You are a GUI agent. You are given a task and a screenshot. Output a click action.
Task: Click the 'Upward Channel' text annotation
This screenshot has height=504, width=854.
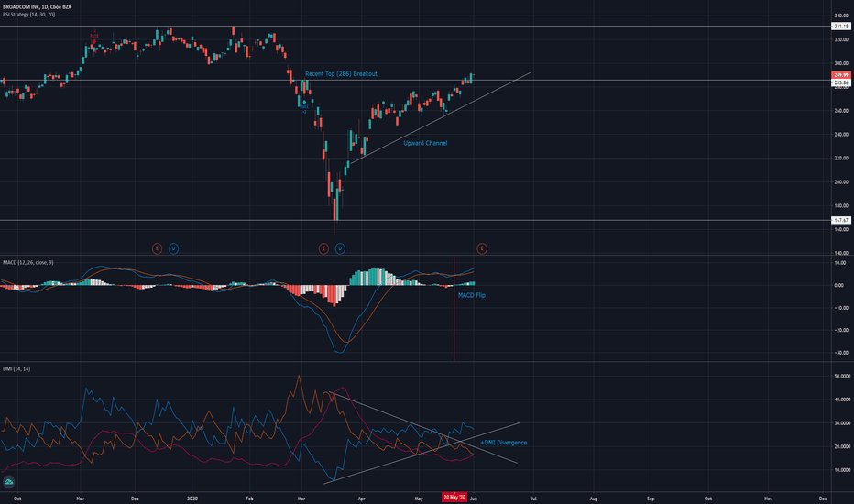425,143
